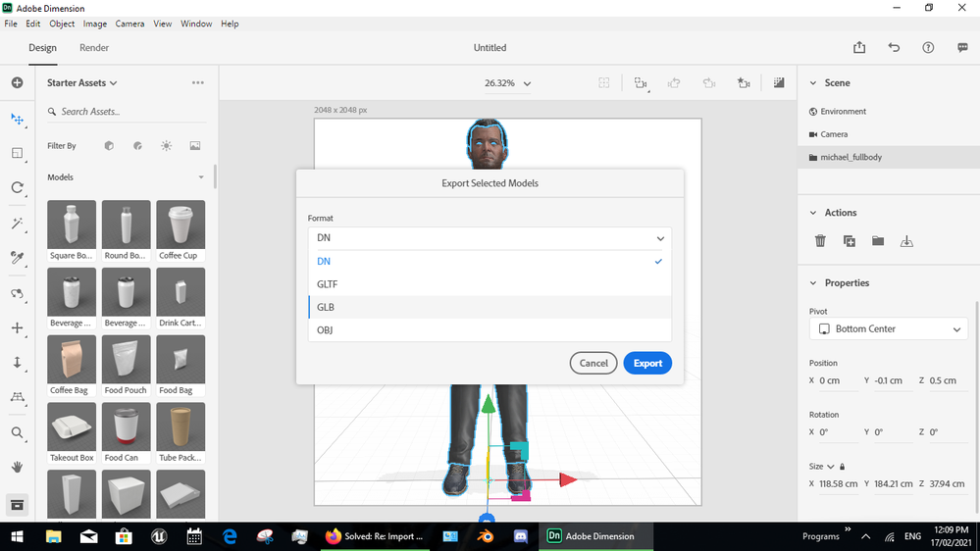980x551 pixels.
Task: Open the Format DN dropdown field
Action: pyautogui.click(x=490, y=238)
